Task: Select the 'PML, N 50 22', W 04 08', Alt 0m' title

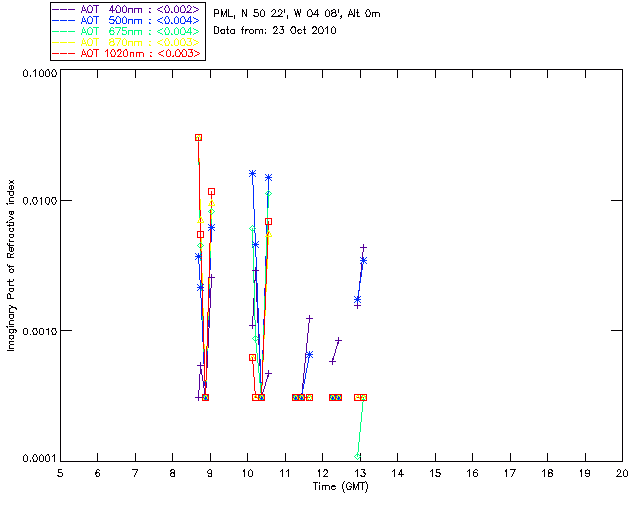Action: pyautogui.click(x=297, y=14)
